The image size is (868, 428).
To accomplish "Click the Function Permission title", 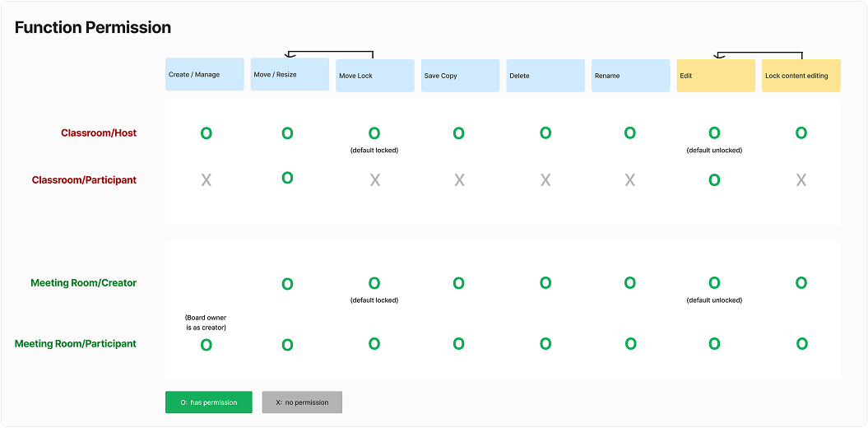I will click(93, 28).
